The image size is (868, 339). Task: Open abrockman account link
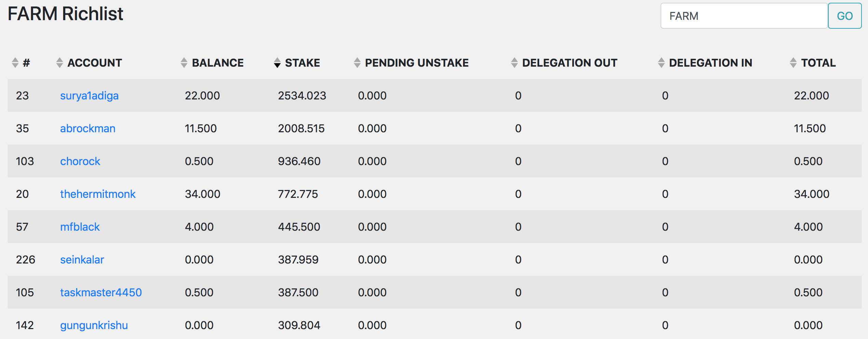point(88,128)
